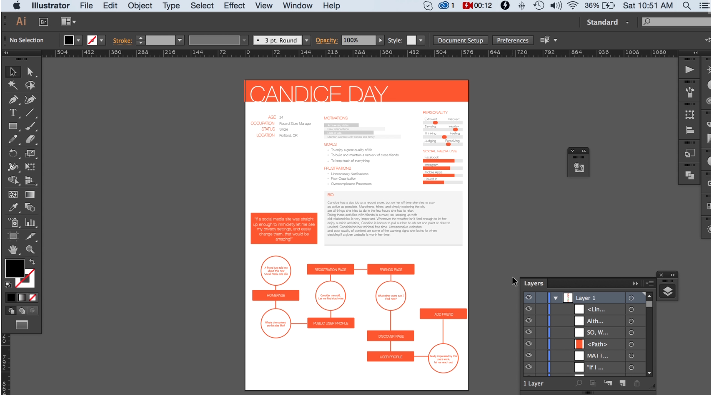Toggle visibility of 'Alth...' layer item
The height and width of the screenshot is (395, 711).
[x=529, y=321]
